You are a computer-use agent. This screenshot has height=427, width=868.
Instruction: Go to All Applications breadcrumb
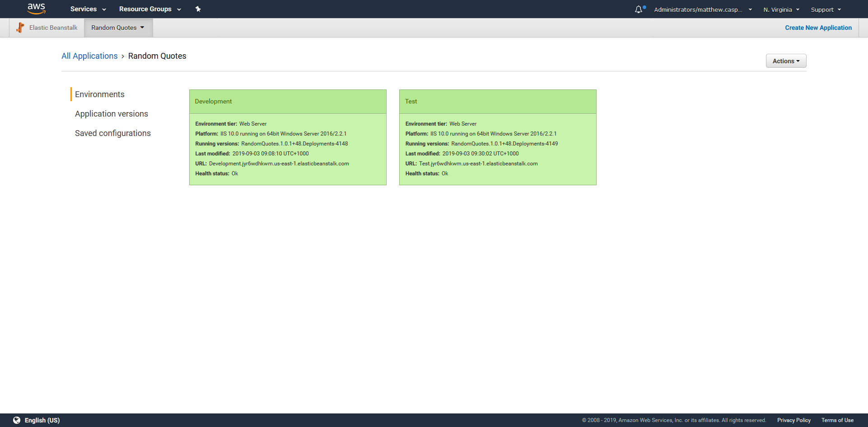[89, 56]
